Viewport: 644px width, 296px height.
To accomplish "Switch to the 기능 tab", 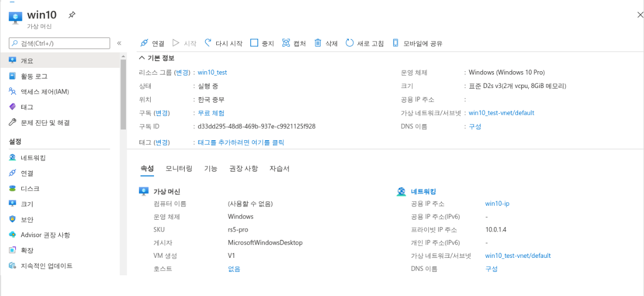I will (211, 169).
